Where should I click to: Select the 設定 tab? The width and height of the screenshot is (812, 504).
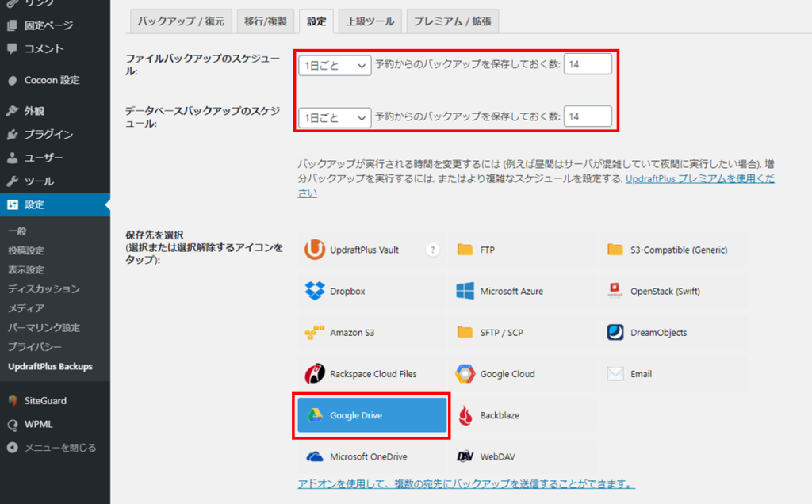coord(316,21)
